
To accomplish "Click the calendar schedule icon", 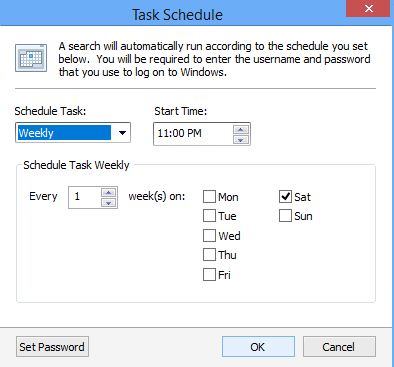I will pyautogui.click(x=31, y=58).
